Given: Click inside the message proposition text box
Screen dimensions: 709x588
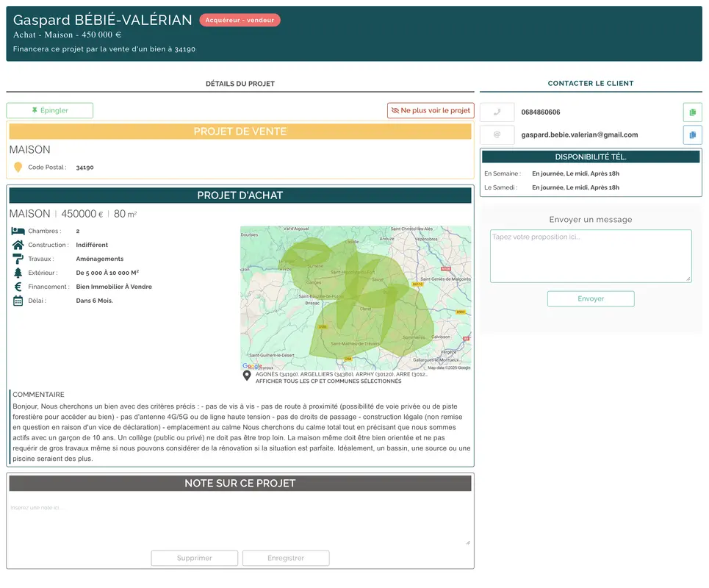Looking at the screenshot, I should pyautogui.click(x=590, y=254).
